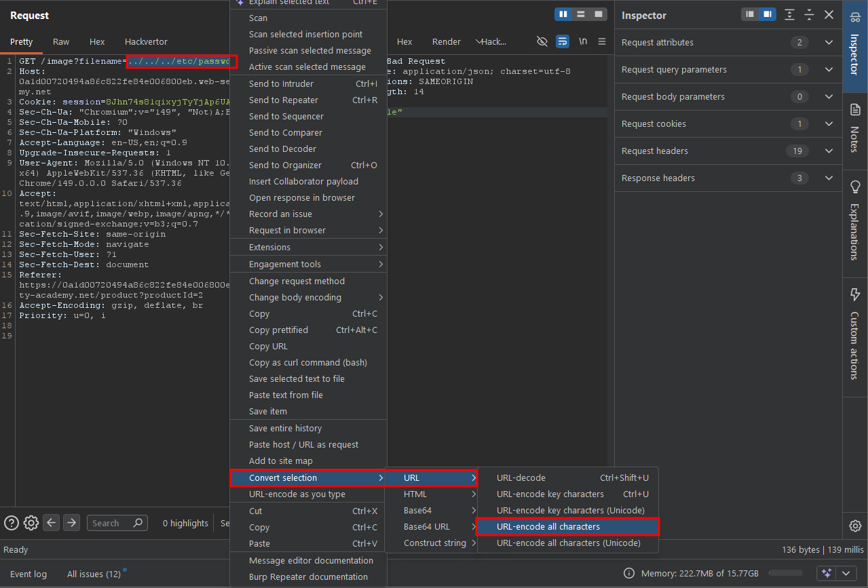Select URL-decode from the submenu
Image resolution: width=868 pixels, height=588 pixels.
click(x=567, y=477)
